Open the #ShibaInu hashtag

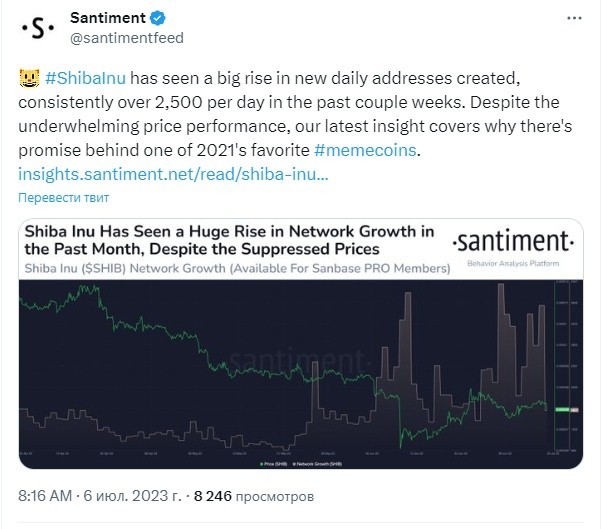point(85,78)
